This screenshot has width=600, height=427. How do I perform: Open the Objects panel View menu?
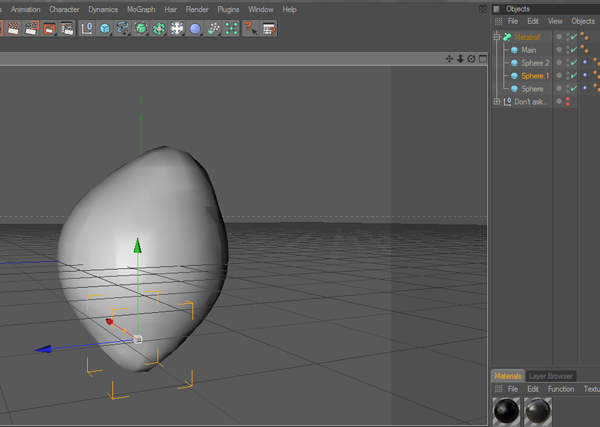tap(555, 21)
